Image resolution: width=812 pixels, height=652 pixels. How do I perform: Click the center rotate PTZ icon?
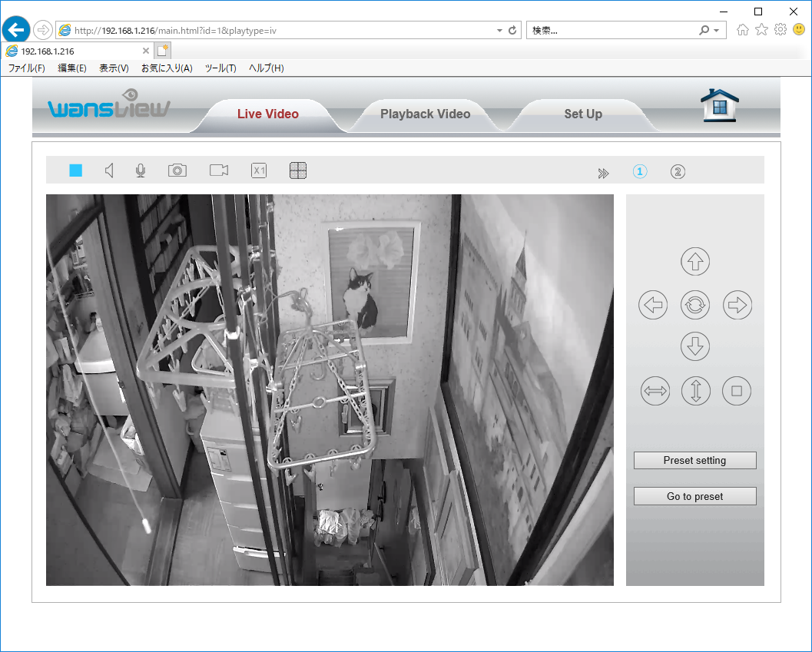(695, 305)
